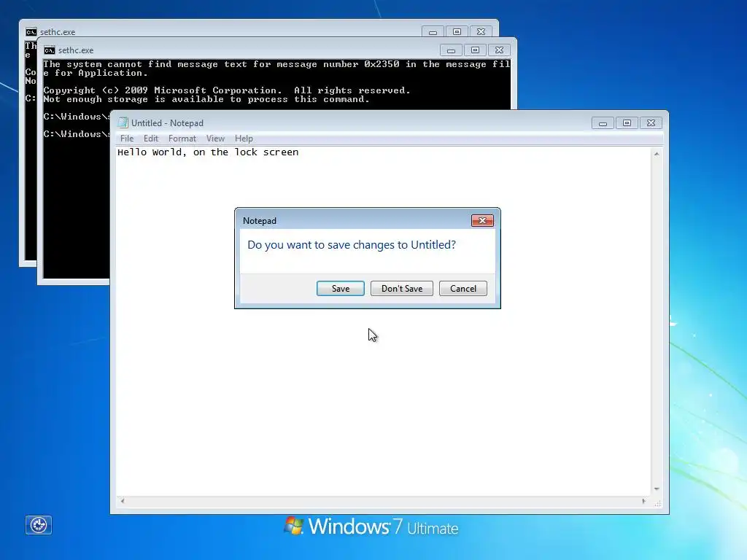Close the Notepad save dialog with X
The height and width of the screenshot is (560, 747).
click(482, 220)
